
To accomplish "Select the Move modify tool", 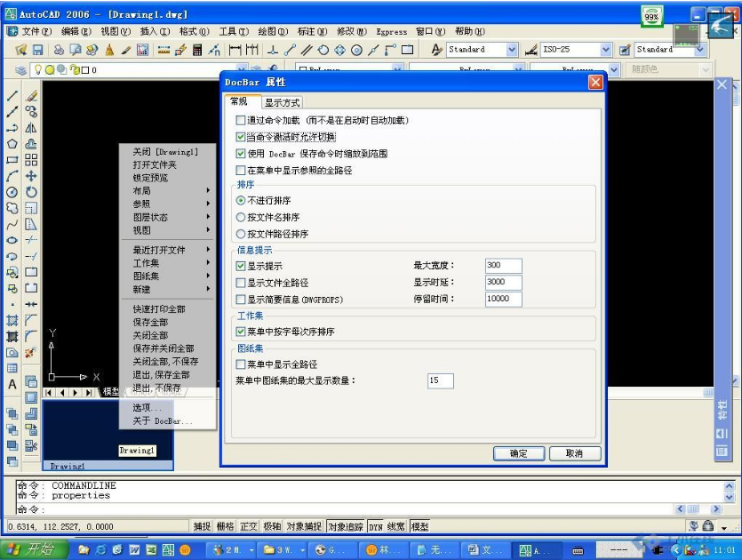I will click(x=31, y=176).
